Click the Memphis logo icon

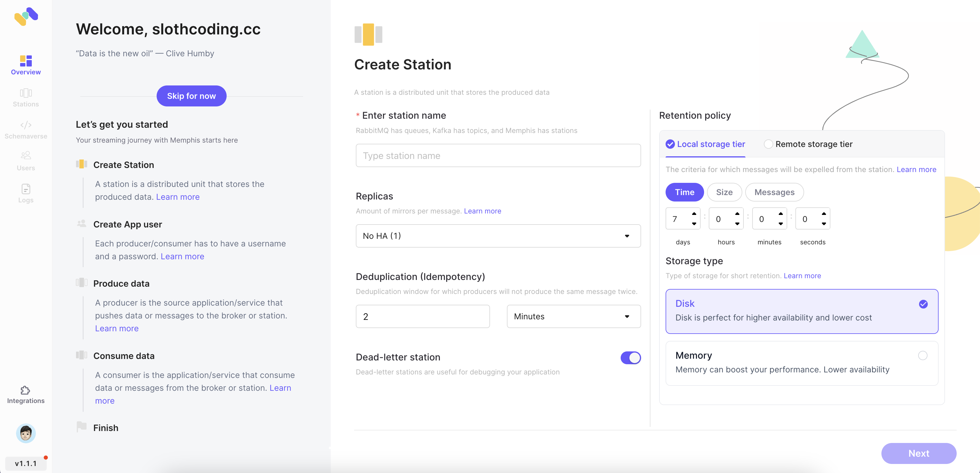(x=26, y=17)
